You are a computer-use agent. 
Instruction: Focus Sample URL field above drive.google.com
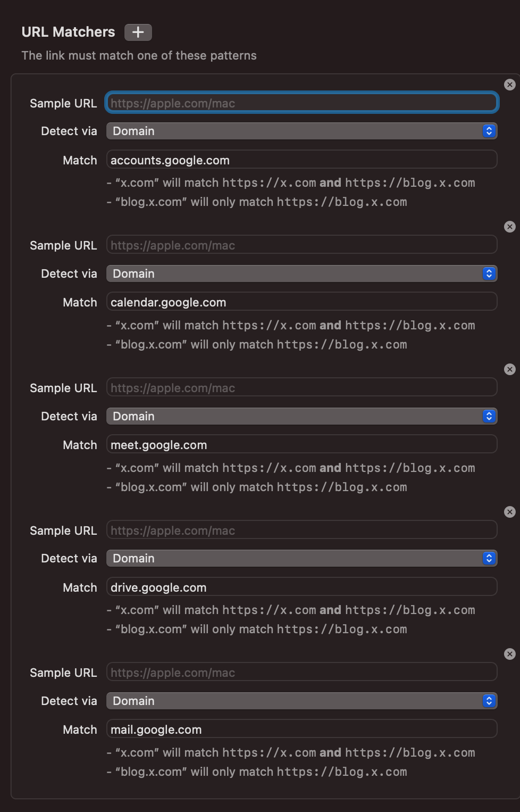pyautogui.click(x=301, y=530)
